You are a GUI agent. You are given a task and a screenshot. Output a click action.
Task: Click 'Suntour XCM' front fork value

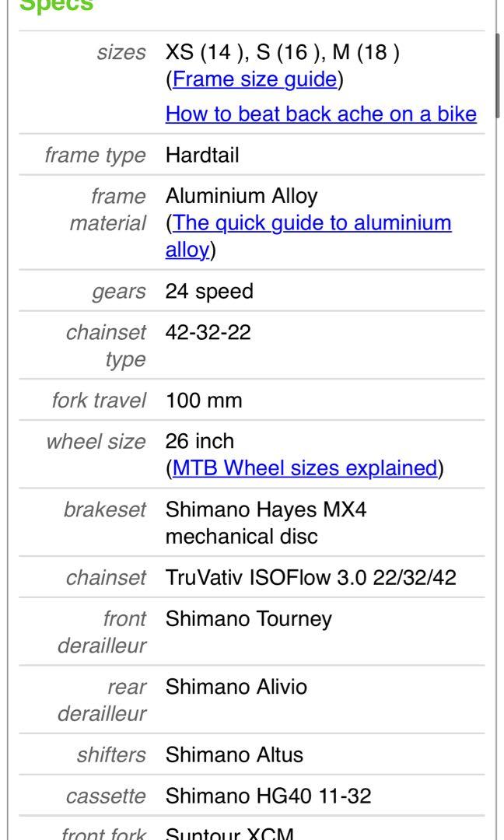(229, 833)
